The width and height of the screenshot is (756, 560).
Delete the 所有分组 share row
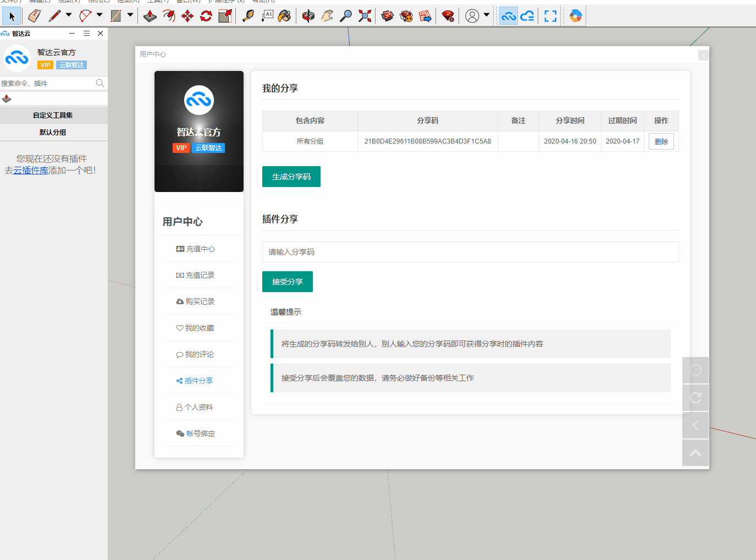pyautogui.click(x=661, y=141)
